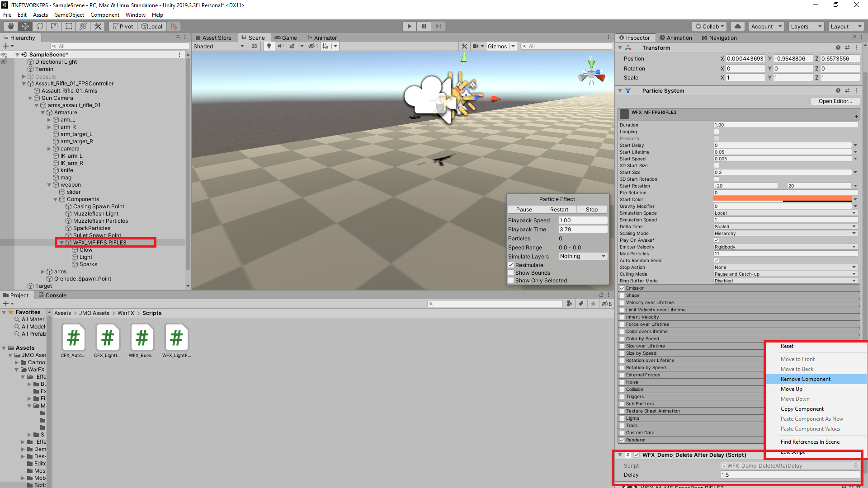Image resolution: width=868 pixels, height=488 pixels.
Task: Click the orange Start Color swatch
Action: click(x=782, y=199)
